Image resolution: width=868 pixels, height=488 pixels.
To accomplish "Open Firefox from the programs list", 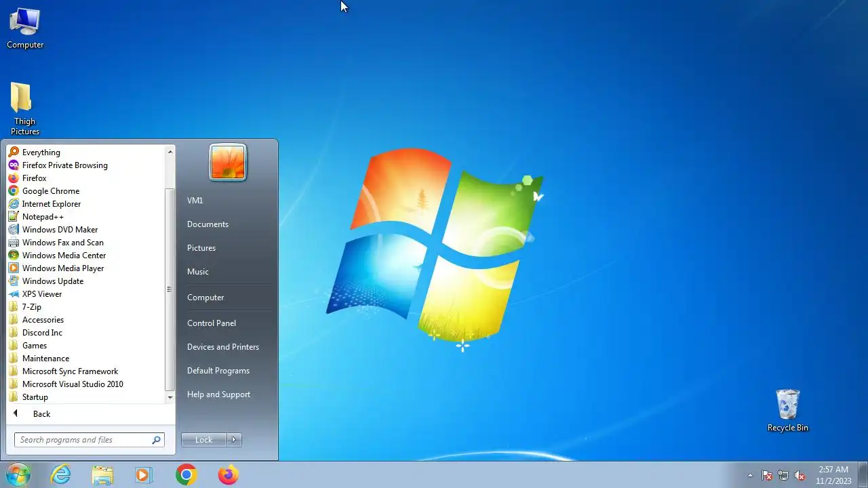I will (x=34, y=178).
